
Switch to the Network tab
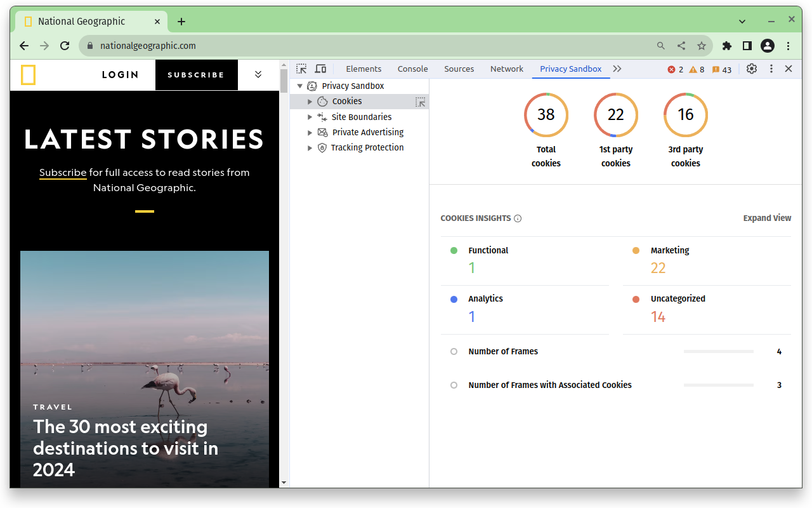pyautogui.click(x=506, y=69)
